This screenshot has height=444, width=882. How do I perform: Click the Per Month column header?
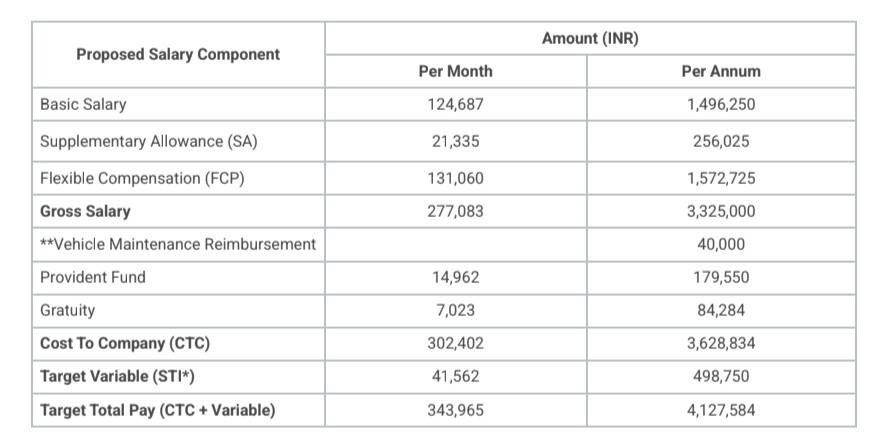coord(455,71)
